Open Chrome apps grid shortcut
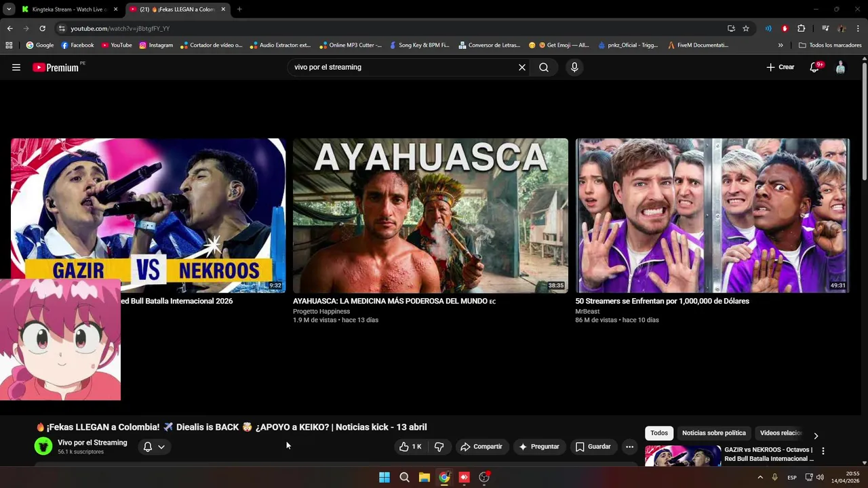The height and width of the screenshot is (488, 868). [x=9, y=45]
